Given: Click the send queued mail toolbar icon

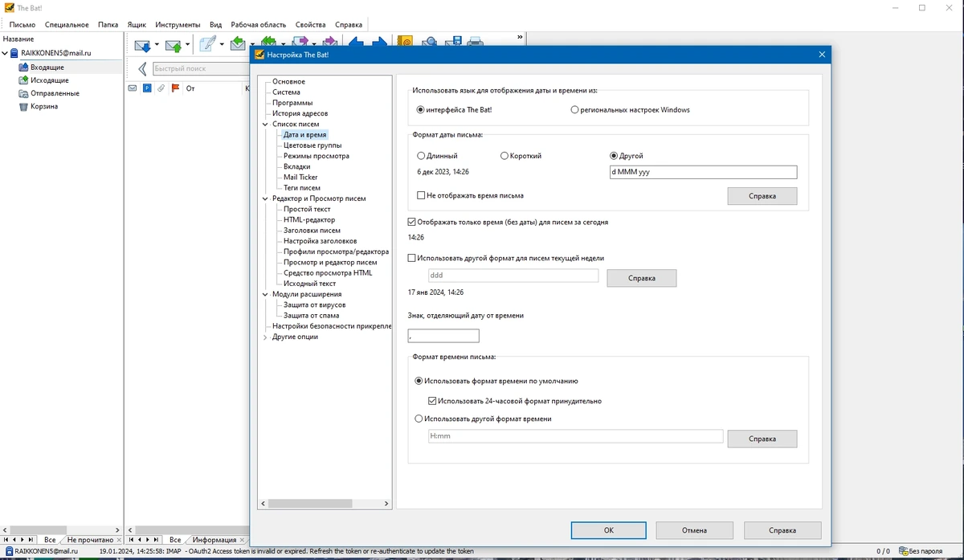Looking at the screenshot, I should click(x=174, y=45).
